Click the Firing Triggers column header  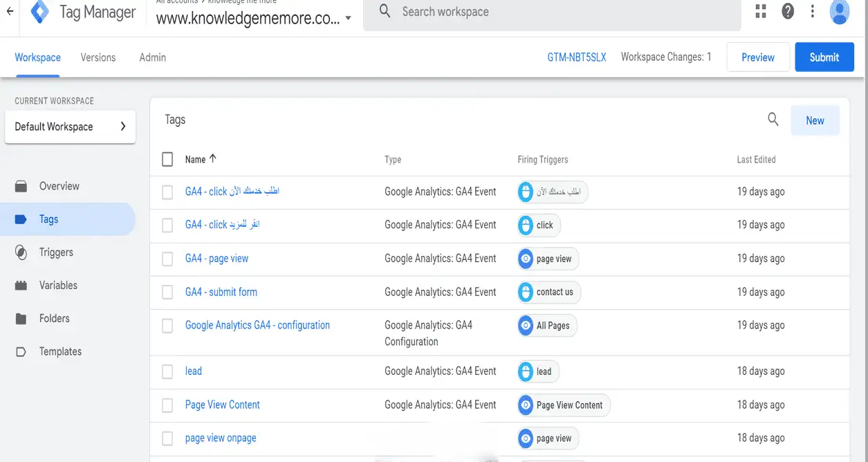coord(543,160)
